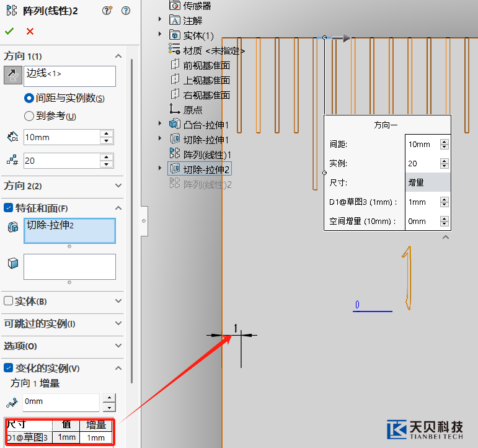Viewport: 478px width, 448px height.
Task: Collapse 变化的实例 section chevron
Action: (x=118, y=368)
